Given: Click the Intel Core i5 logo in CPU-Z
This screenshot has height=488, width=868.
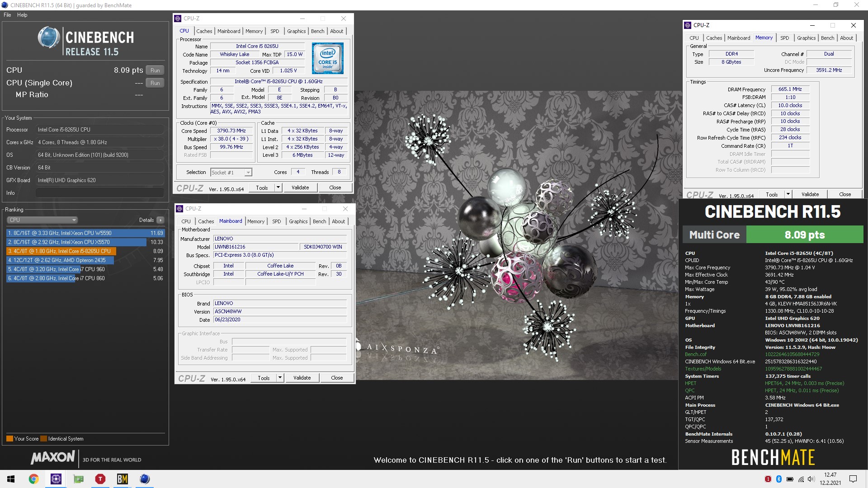Looking at the screenshot, I should [x=328, y=58].
